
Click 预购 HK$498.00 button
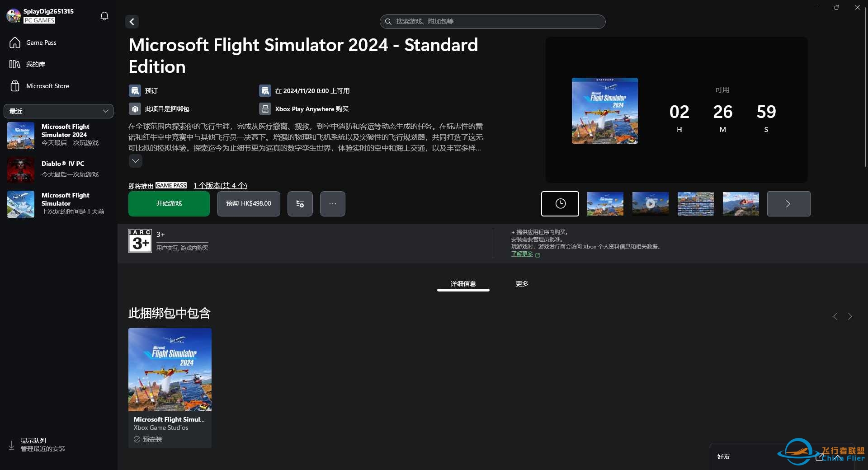(249, 204)
